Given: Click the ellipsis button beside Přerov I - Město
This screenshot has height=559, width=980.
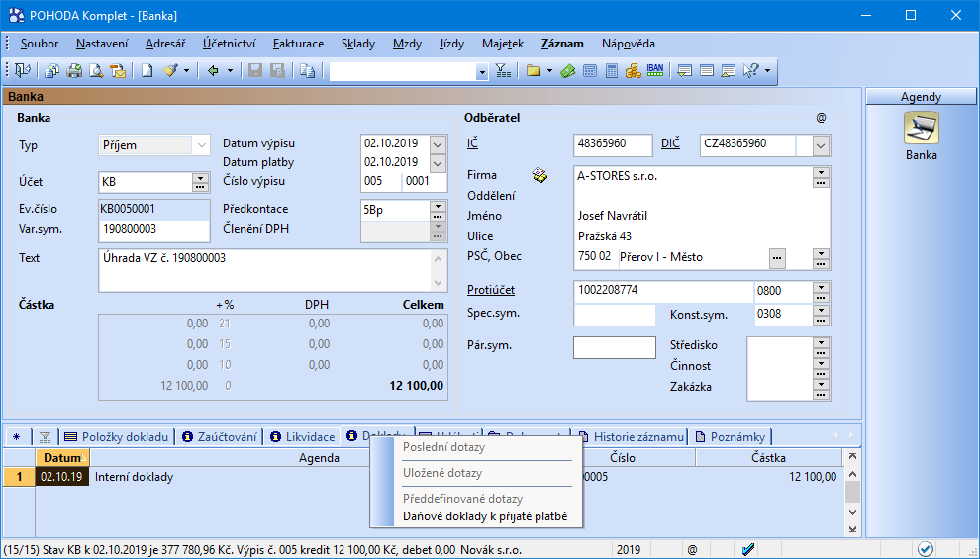Looking at the screenshot, I should click(777, 258).
